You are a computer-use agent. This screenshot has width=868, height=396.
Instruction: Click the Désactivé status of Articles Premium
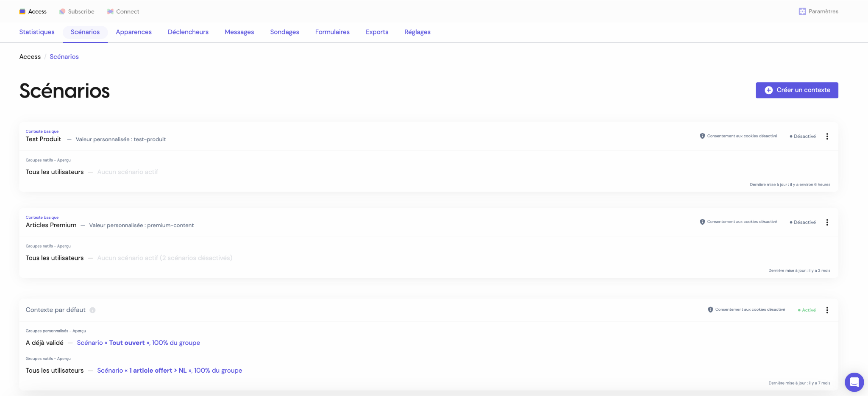803,222
